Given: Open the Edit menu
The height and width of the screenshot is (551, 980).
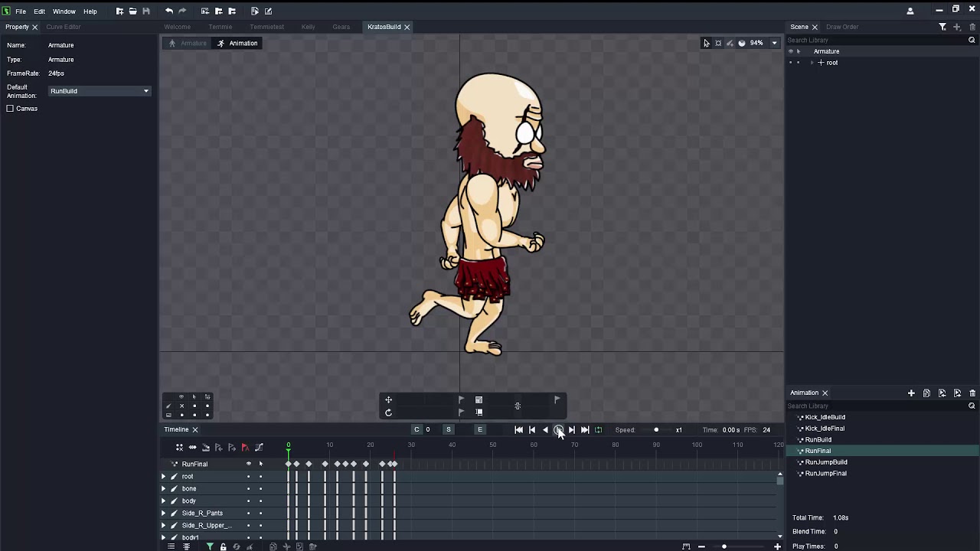Looking at the screenshot, I should 39,11.
